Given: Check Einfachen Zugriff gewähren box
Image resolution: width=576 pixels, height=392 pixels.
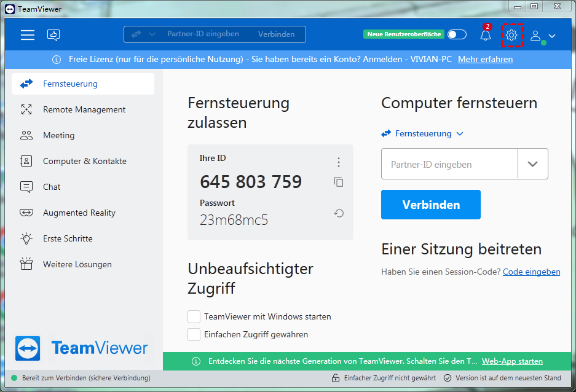Looking at the screenshot, I should tap(194, 334).
